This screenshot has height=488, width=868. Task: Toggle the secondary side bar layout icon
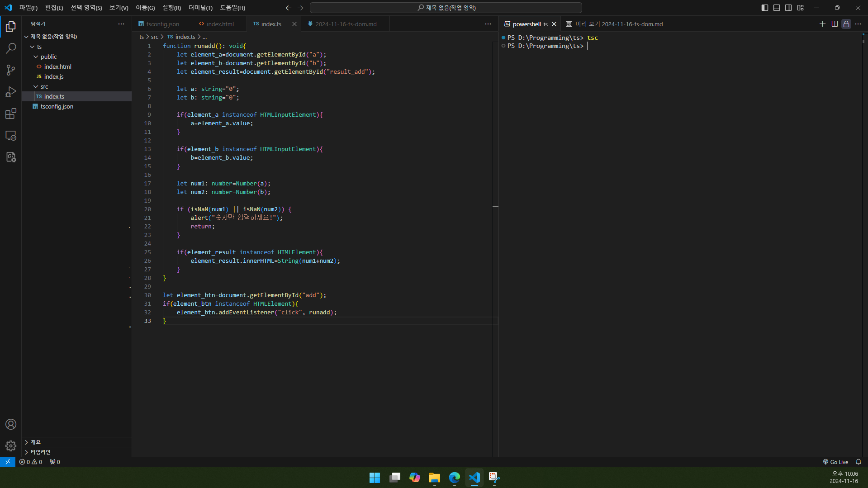click(788, 8)
